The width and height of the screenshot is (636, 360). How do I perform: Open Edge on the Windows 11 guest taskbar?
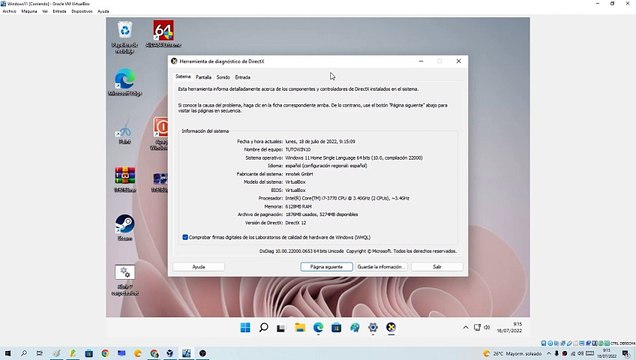[x=318, y=328]
